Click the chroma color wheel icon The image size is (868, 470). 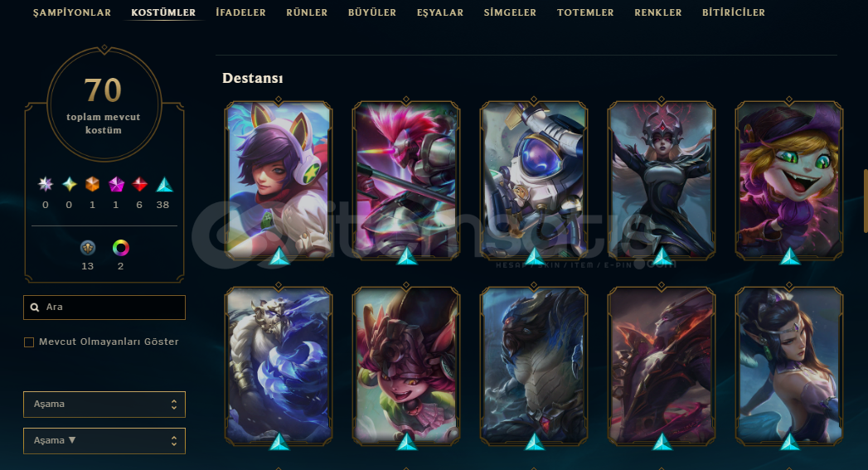tap(121, 248)
